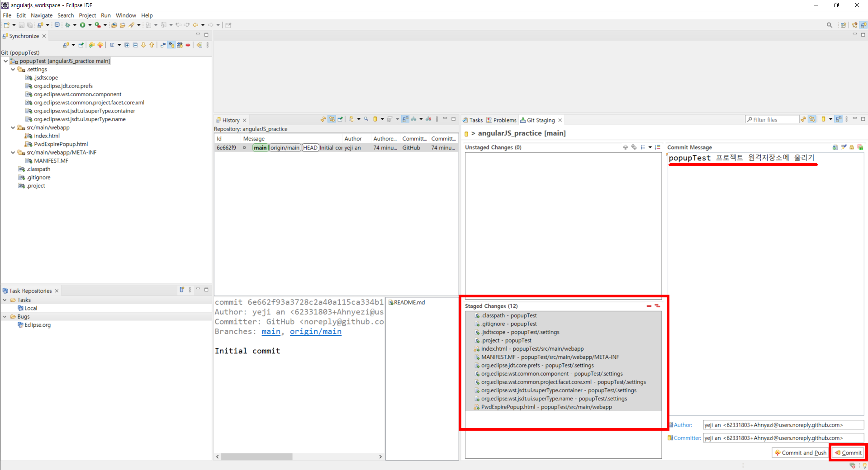Viewport: 868px width, 470px height.
Task: Click the Author input field
Action: point(783,425)
